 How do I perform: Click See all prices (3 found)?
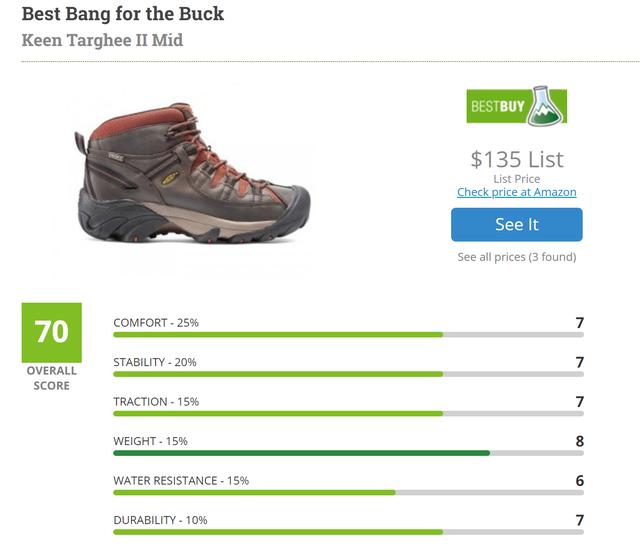tap(516, 257)
